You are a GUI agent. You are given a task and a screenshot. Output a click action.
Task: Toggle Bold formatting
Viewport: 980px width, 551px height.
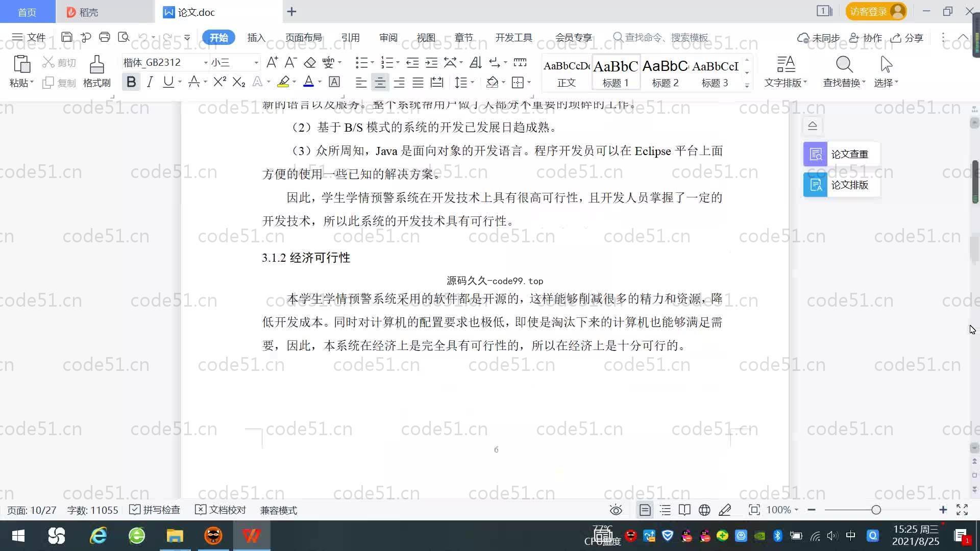[131, 82]
